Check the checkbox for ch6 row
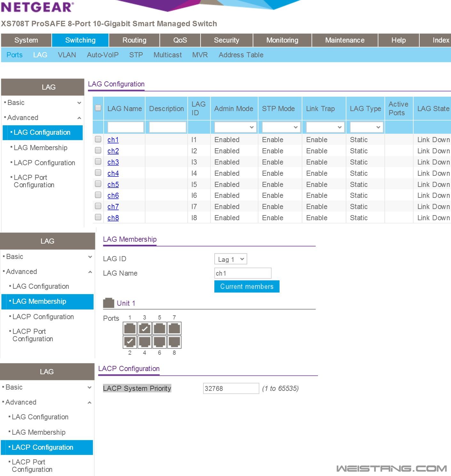 click(x=98, y=195)
